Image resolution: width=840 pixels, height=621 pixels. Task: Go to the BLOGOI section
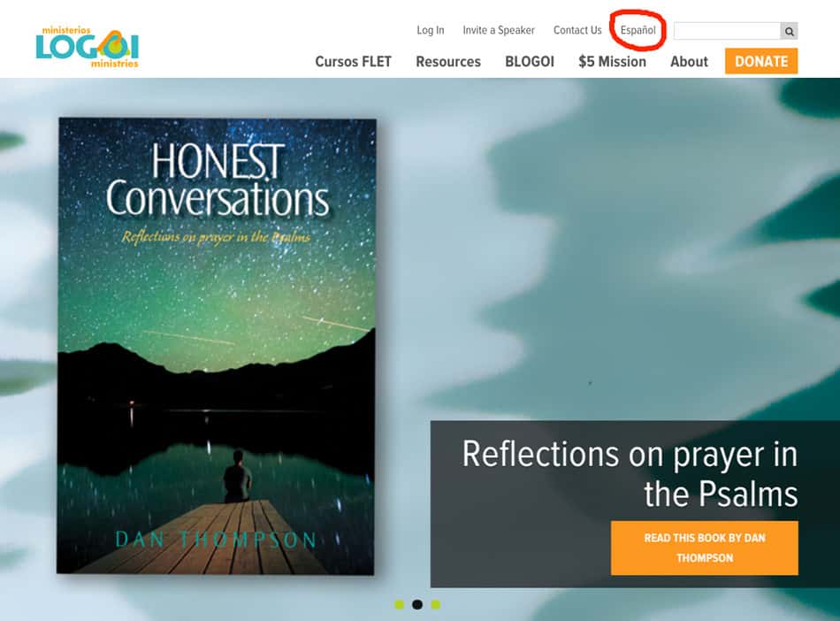[x=530, y=62]
